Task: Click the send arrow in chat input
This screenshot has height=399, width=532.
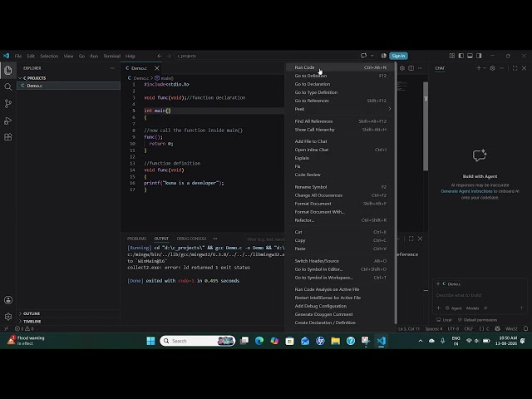Action: click(521, 308)
